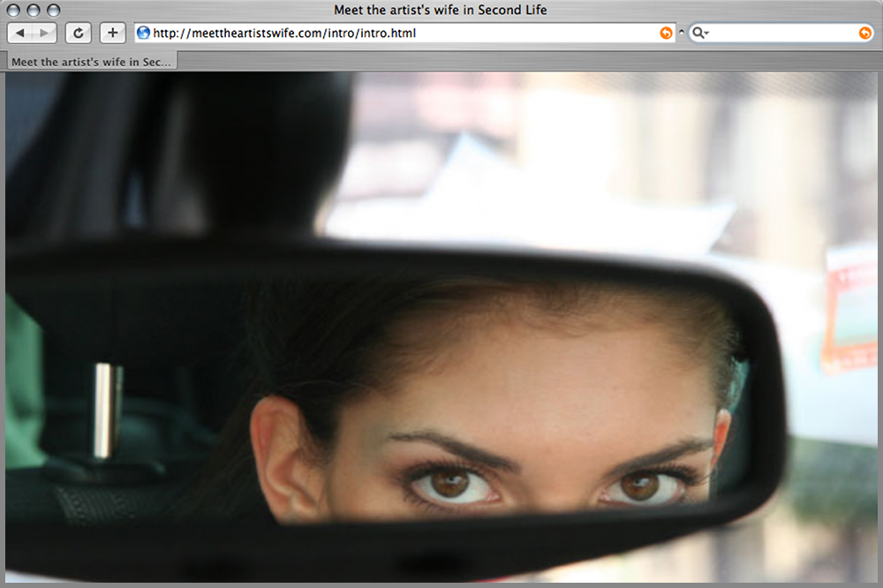Focus the web search field

click(x=781, y=34)
